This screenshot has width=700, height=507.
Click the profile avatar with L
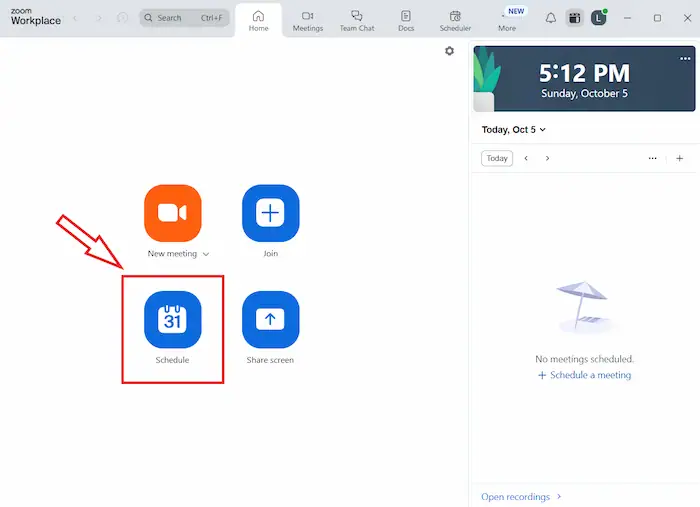(x=598, y=18)
